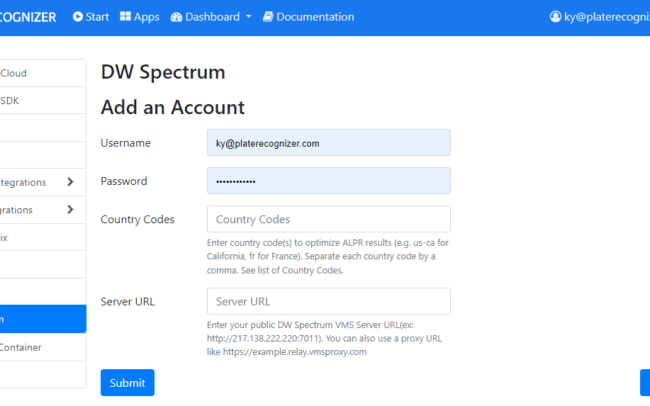Select the SDK sidebar item
Image resolution: width=650 pixels, height=406 pixels.
tap(43, 100)
